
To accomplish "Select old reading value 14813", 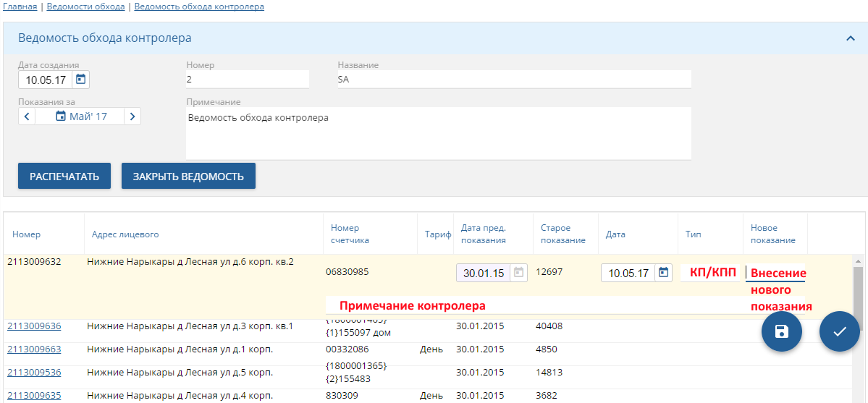I will point(549,373).
